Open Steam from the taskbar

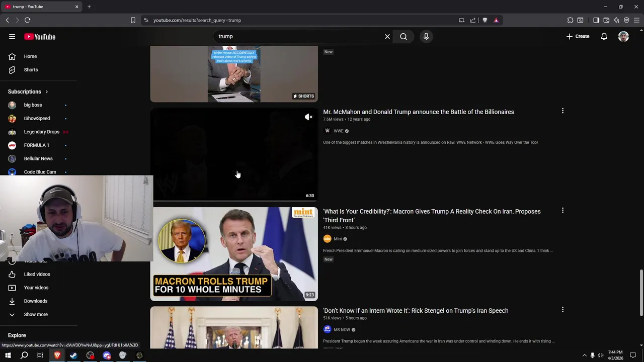tap(73, 355)
